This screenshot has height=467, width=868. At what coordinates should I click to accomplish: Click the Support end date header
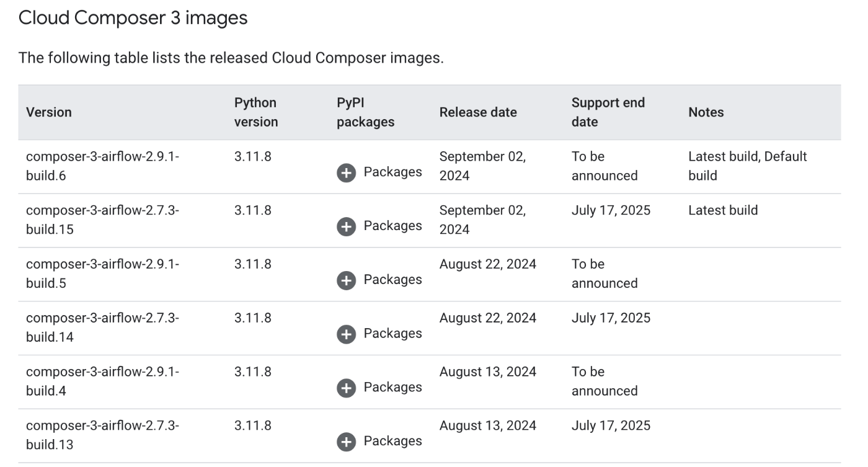coord(608,112)
